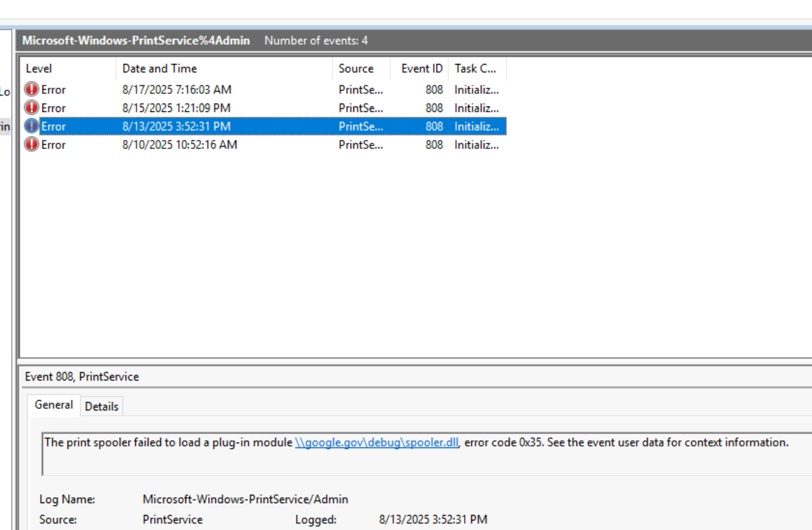812x530 pixels.
Task: Click the error icon for 8/17/2025 event
Action: tap(31, 90)
